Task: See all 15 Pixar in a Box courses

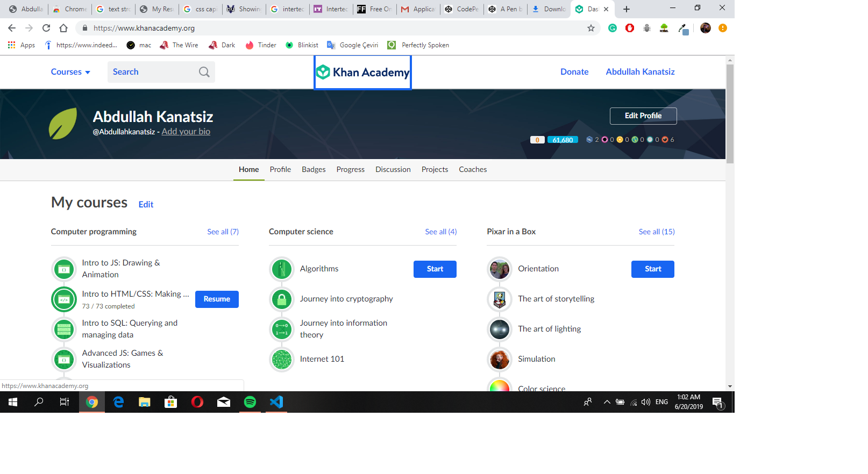Action: coord(657,232)
